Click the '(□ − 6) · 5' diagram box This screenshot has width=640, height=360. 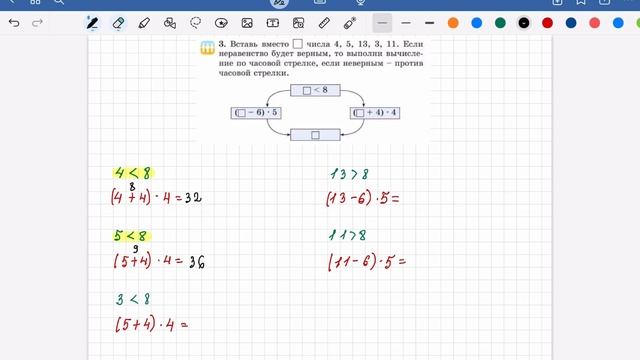tap(256, 113)
